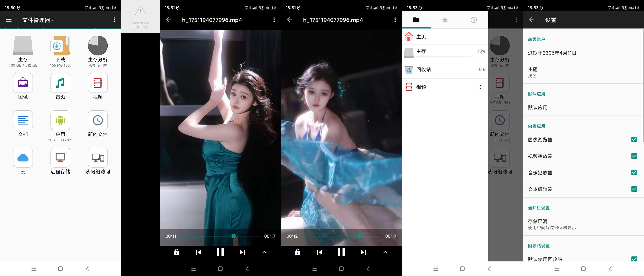This screenshot has width=644, height=276.
Task: Toggle the 视频播放器 checkbox
Action: pyautogui.click(x=634, y=156)
